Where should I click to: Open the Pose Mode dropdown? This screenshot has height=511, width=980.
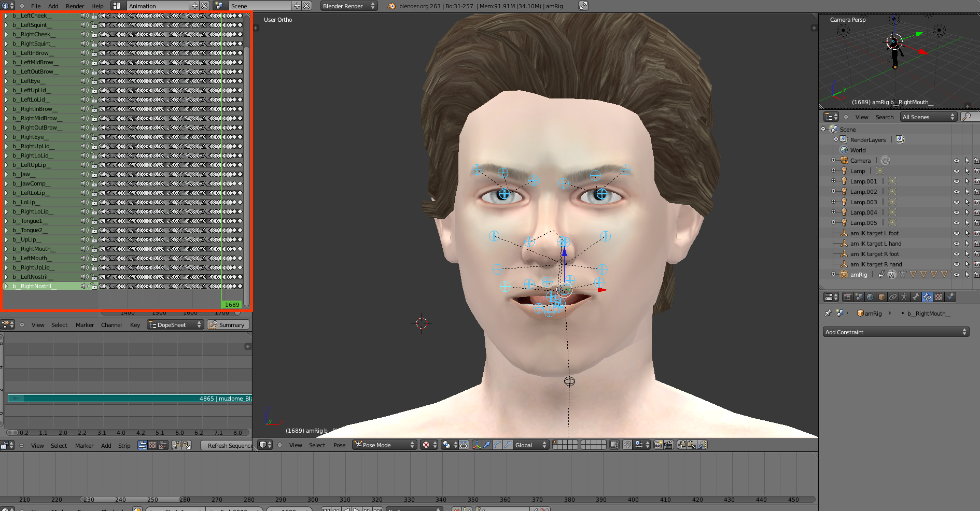pos(384,445)
